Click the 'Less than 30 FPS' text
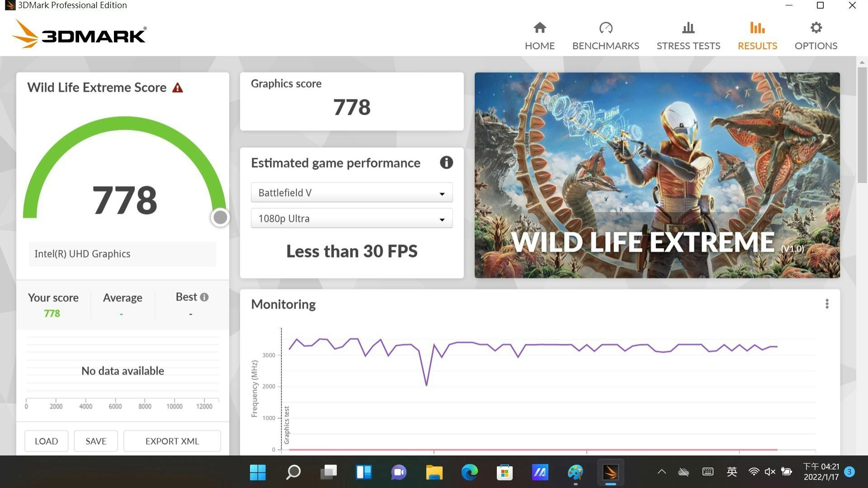This screenshot has width=868, height=488. click(352, 251)
